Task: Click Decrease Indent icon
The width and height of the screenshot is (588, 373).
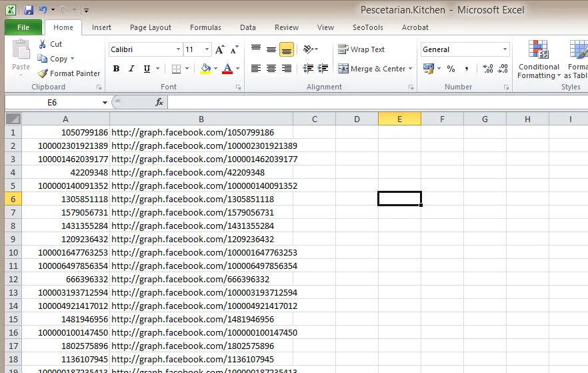Action: [308, 69]
